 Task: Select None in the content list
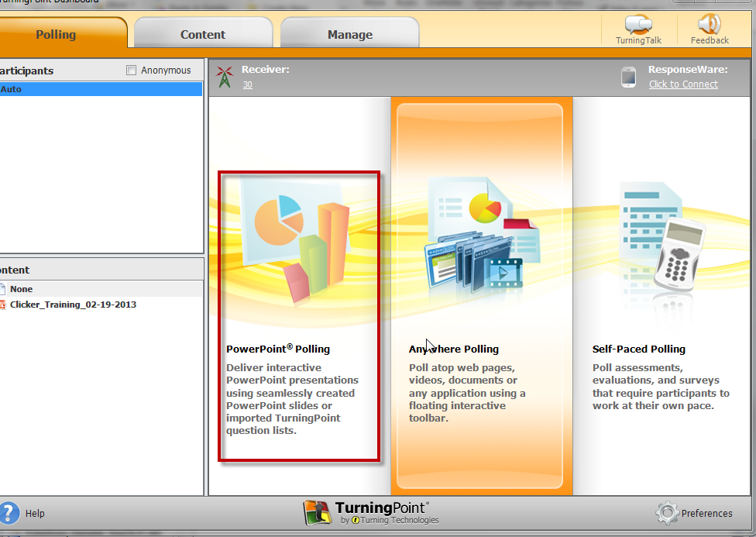point(101,289)
